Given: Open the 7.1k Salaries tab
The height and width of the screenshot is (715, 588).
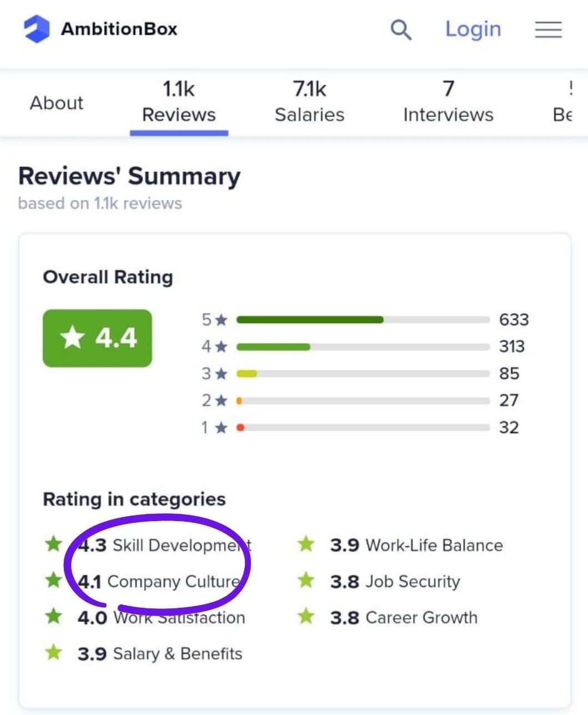Looking at the screenshot, I should click(309, 102).
